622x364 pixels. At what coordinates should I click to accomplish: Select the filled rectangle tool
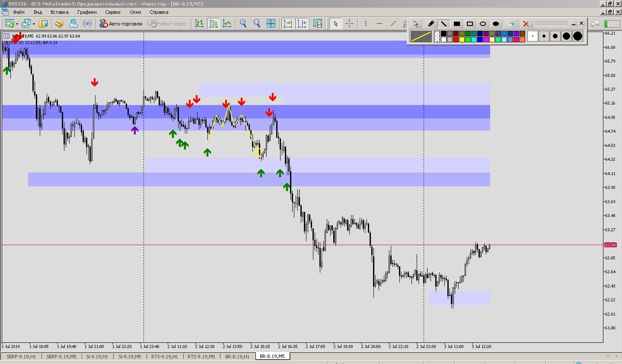point(457,24)
